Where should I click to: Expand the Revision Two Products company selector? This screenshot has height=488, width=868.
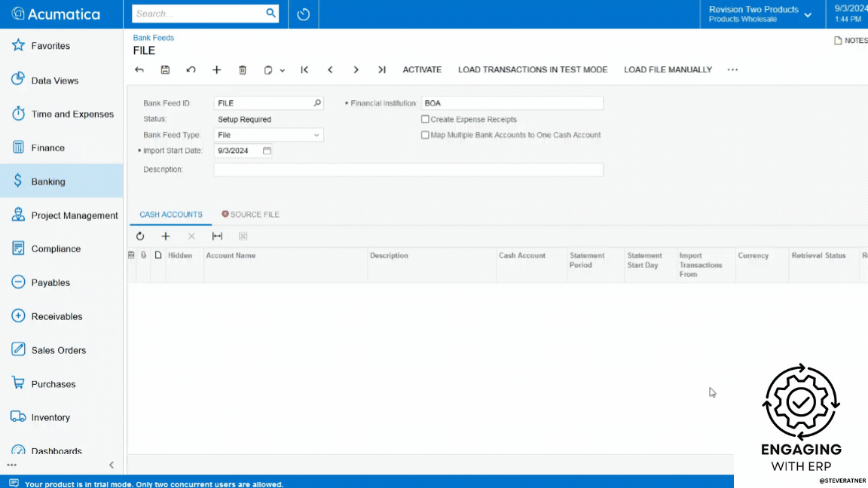[x=810, y=14]
